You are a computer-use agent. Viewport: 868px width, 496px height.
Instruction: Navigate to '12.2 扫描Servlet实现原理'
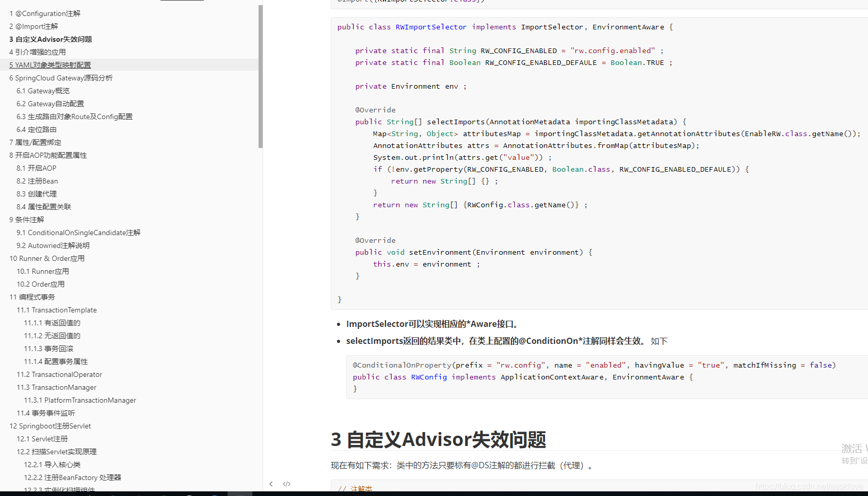57,452
